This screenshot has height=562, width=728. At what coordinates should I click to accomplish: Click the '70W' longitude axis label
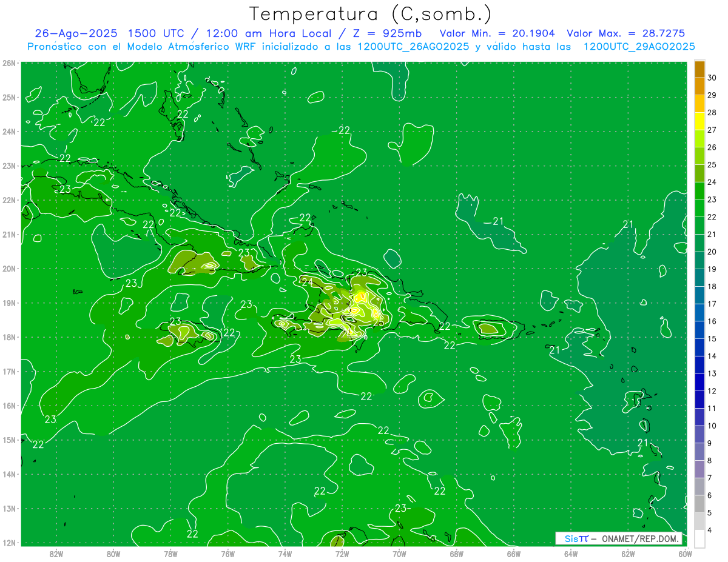pos(399,554)
